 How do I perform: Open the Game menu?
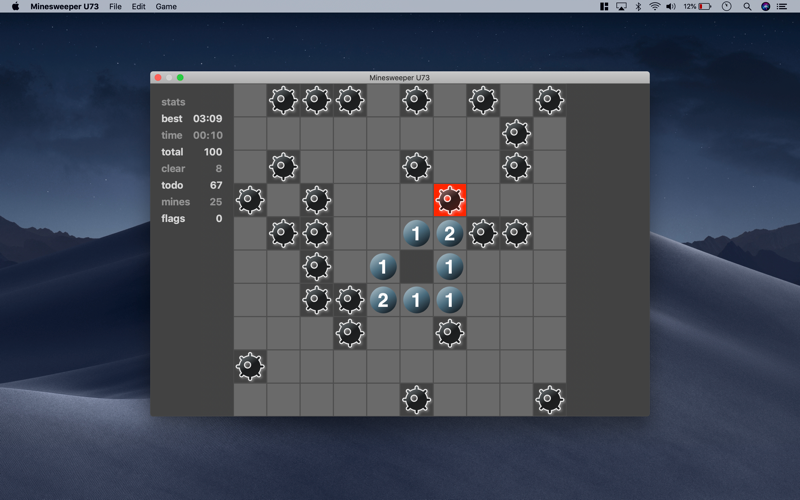click(166, 7)
